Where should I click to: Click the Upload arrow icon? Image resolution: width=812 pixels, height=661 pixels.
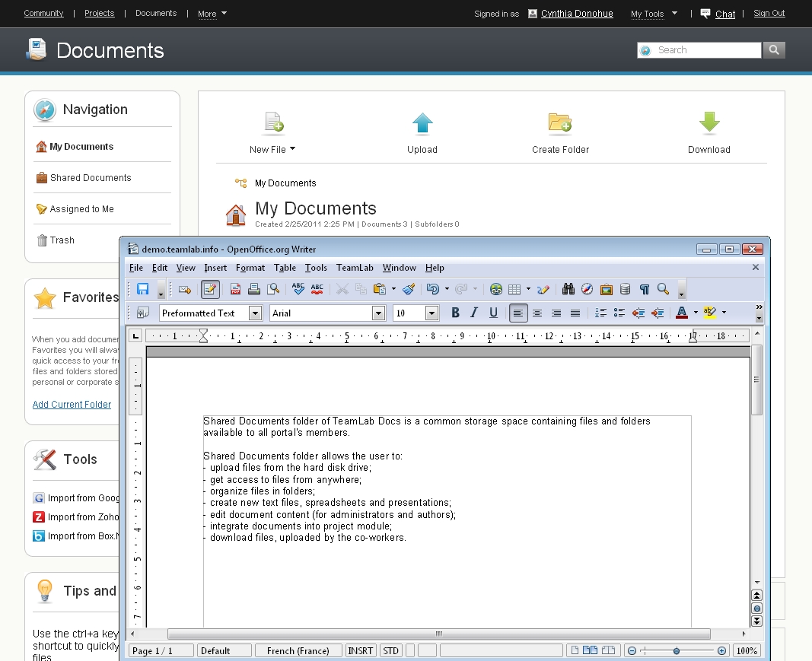[x=422, y=122]
